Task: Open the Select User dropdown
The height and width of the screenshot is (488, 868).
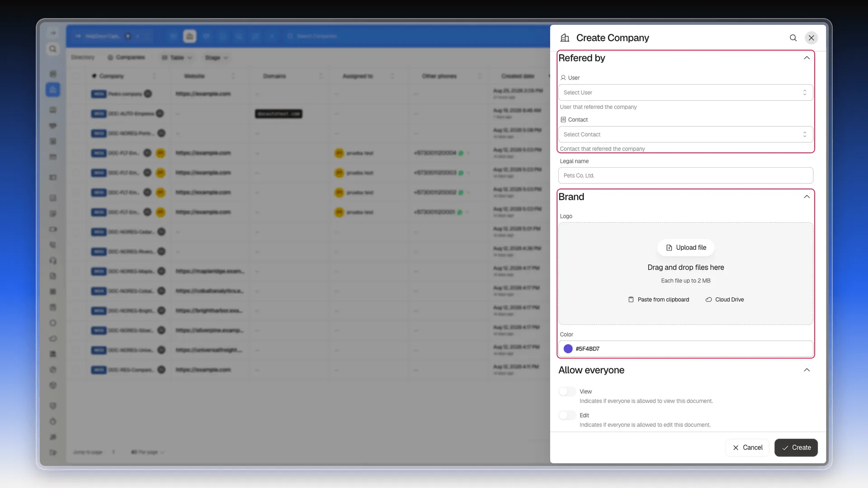Action: 685,93
